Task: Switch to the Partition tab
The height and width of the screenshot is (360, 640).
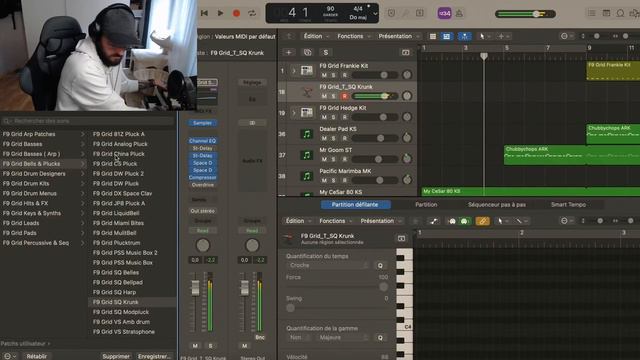Action: pyautogui.click(x=426, y=204)
